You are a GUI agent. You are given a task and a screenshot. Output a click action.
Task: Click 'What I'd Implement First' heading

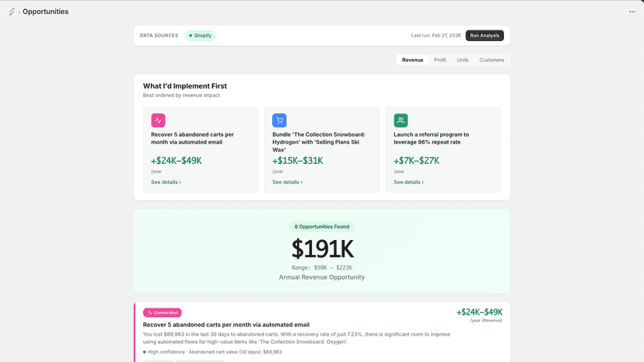(185, 86)
